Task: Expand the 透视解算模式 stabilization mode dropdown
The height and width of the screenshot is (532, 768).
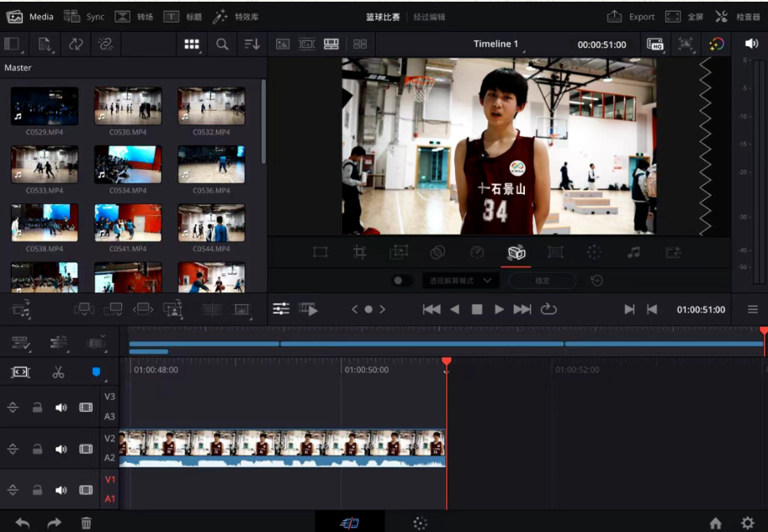Action: (460, 281)
